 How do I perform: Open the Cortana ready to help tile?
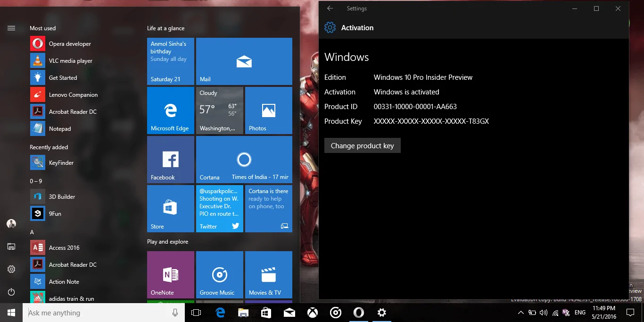pyautogui.click(x=269, y=209)
